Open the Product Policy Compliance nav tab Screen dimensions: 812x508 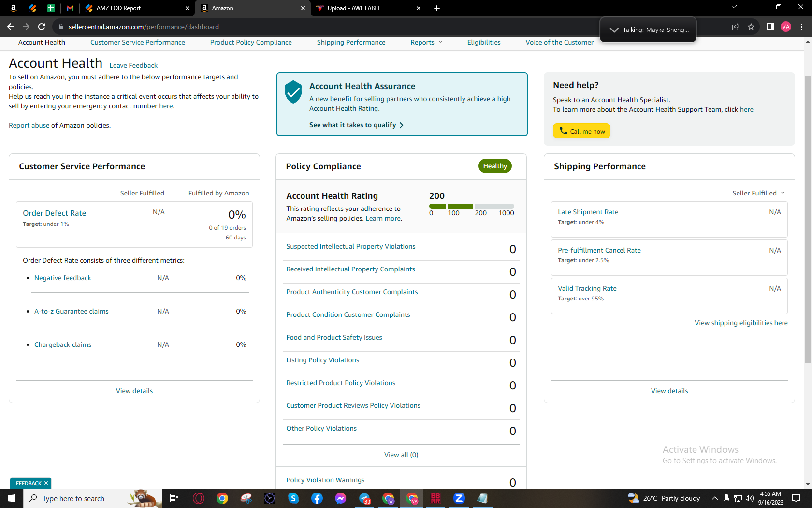pos(251,43)
